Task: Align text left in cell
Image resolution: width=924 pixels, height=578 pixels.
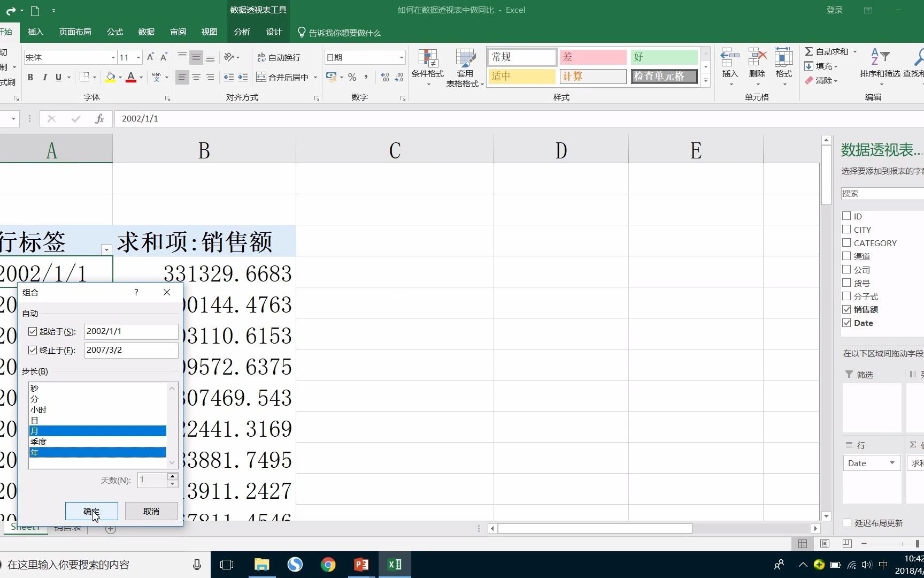Action: 182,78
